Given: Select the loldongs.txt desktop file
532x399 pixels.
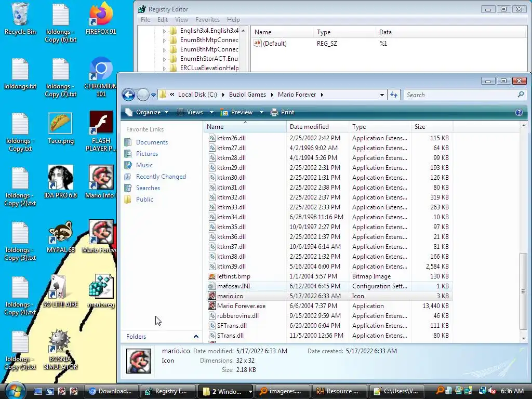Looking at the screenshot, I should [x=20, y=74].
